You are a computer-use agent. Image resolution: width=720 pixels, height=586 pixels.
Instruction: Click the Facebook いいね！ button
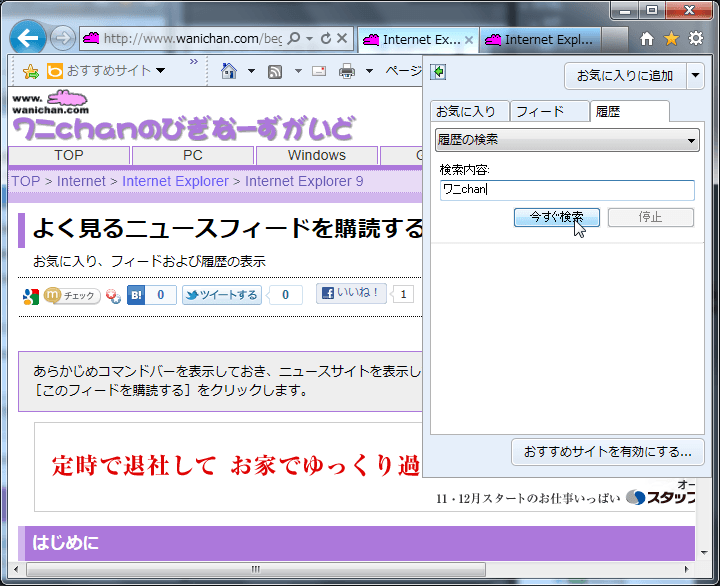[351, 293]
